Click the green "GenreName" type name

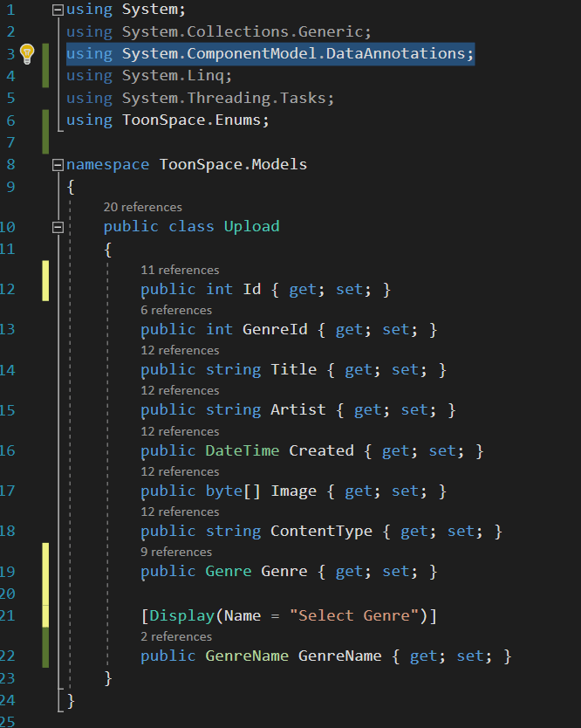click(x=247, y=656)
